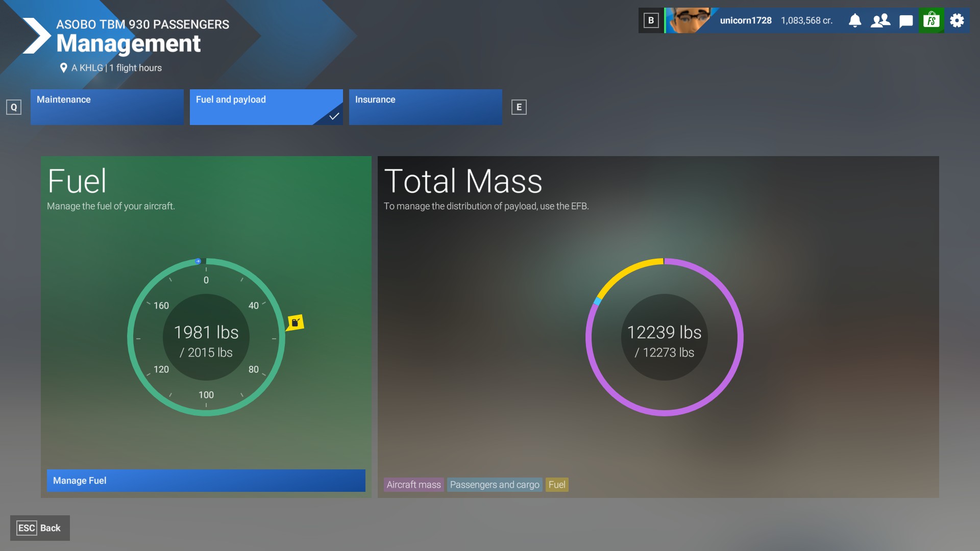Image resolution: width=980 pixels, height=551 pixels.
Task: Click the Aircraft mass legend tag
Action: [413, 485]
